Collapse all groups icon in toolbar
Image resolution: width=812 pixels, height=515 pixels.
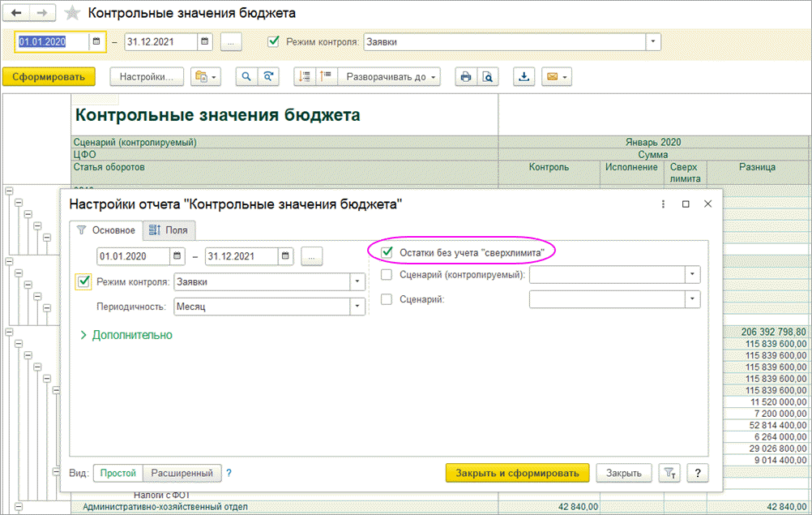pyautogui.click(x=305, y=77)
